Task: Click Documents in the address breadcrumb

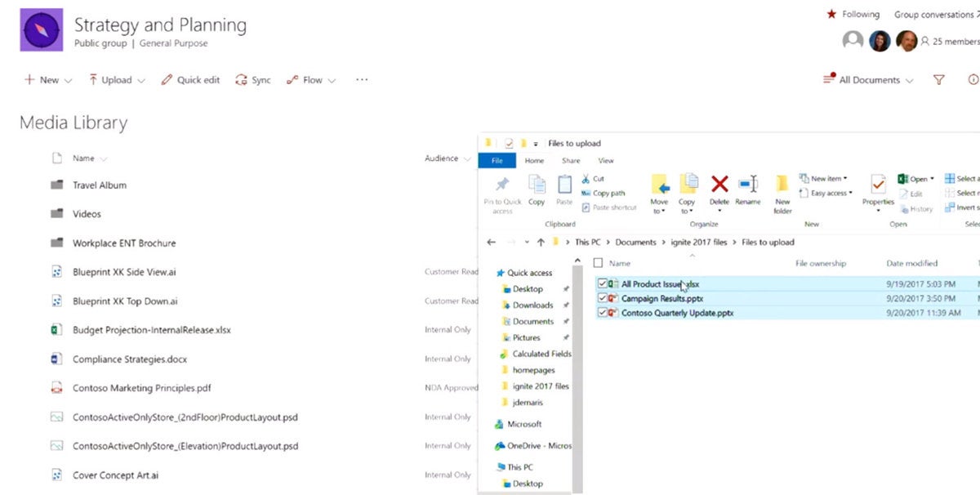Action: pyautogui.click(x=635, y=242)
